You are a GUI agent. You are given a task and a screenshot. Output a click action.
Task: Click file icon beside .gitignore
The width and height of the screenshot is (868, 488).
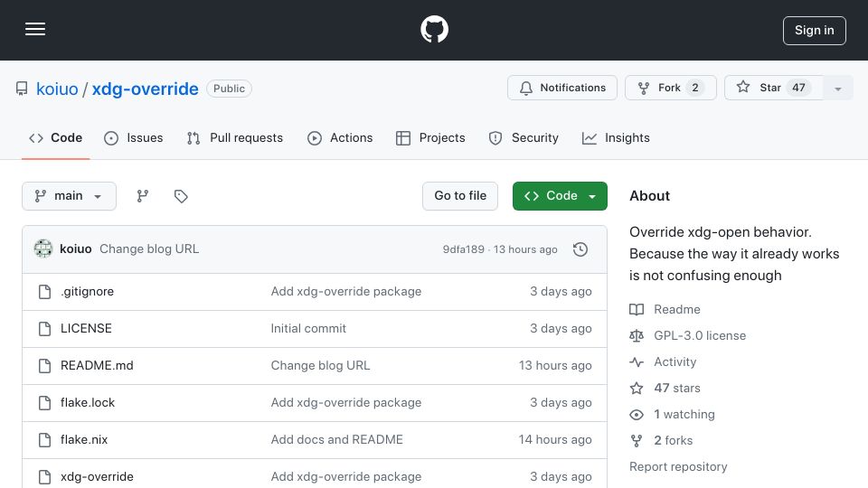click(x=45, y=292)
